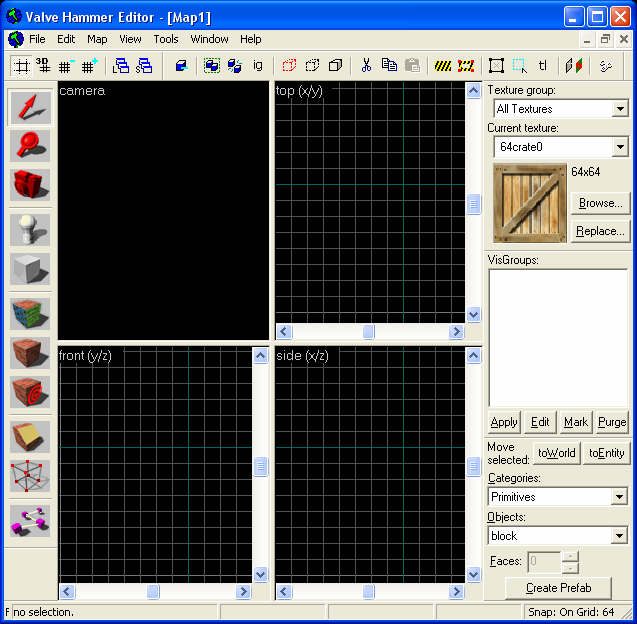Pick the Path tool
The width and height of the screenshot is (637, 624).
click(30, 521)
